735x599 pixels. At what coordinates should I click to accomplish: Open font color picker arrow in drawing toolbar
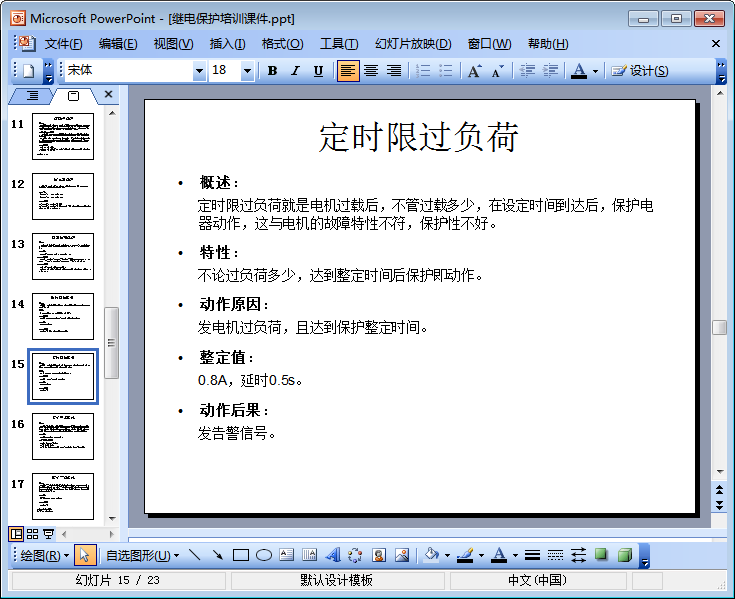(x=515, y=555)
